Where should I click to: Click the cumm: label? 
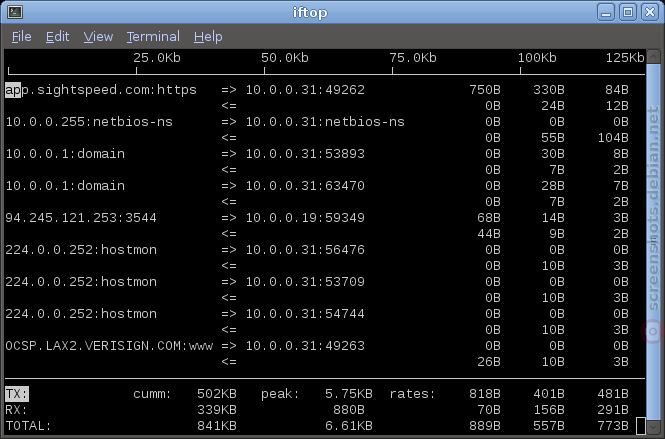[152, 394]
